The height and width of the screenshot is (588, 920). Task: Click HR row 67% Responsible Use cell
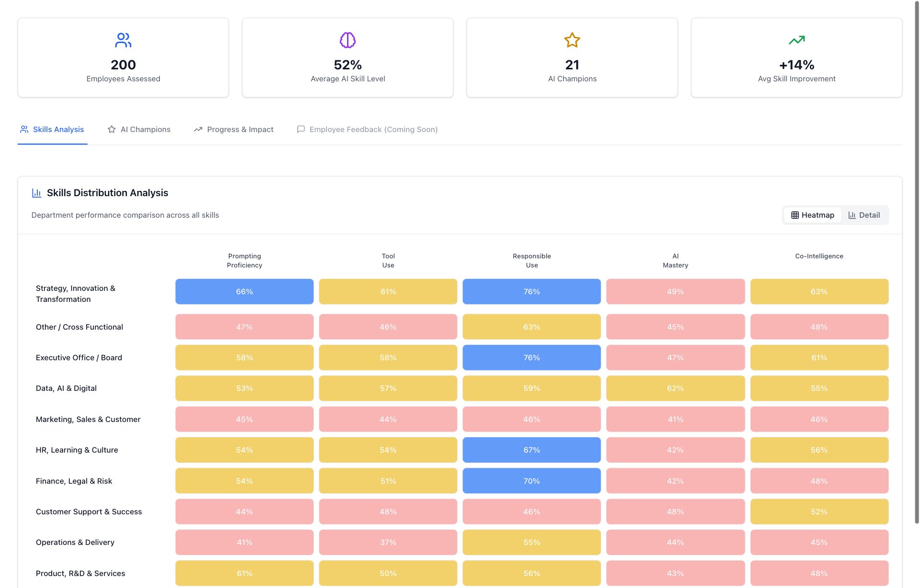532,450
